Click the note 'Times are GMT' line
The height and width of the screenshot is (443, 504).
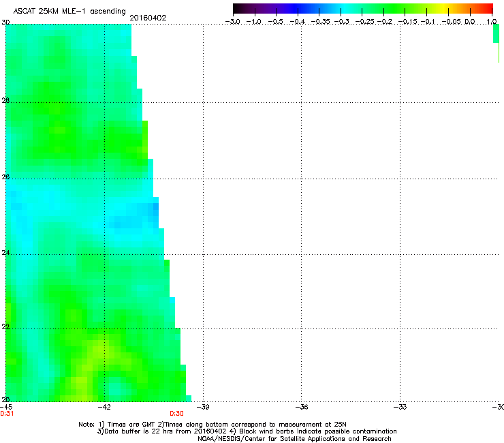(212, 425)
